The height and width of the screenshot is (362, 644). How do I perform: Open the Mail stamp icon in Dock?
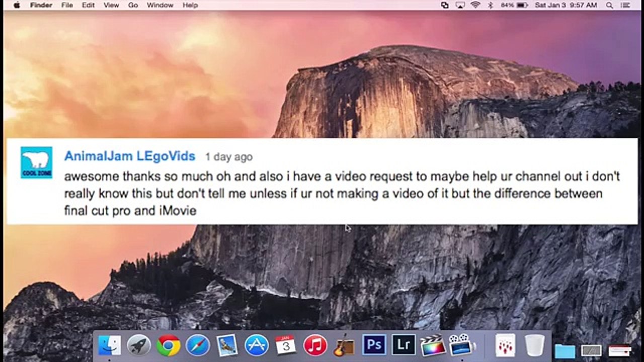(227, 345)
